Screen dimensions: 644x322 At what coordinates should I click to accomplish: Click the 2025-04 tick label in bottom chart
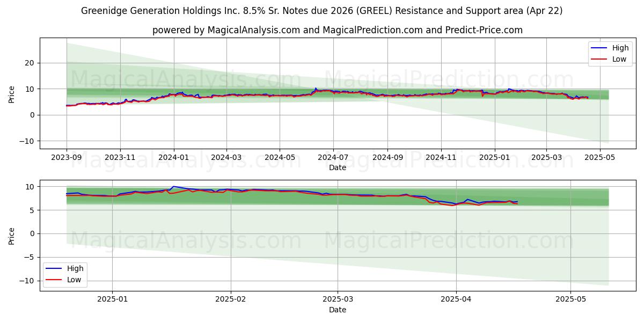[456, 300]
